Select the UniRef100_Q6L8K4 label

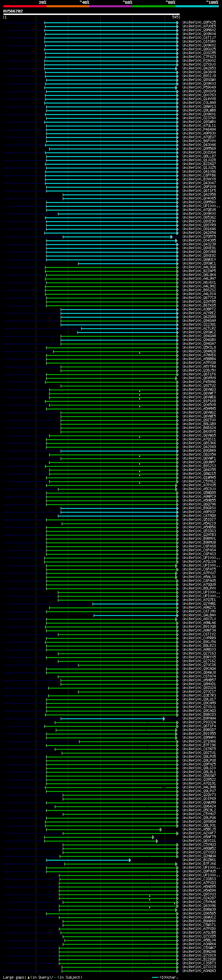199,275
